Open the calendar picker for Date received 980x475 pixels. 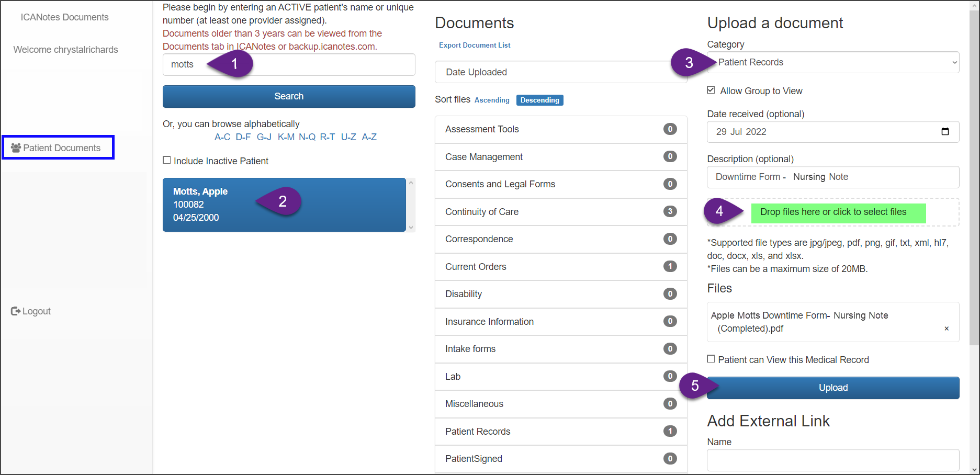click(x=945, y=132)
